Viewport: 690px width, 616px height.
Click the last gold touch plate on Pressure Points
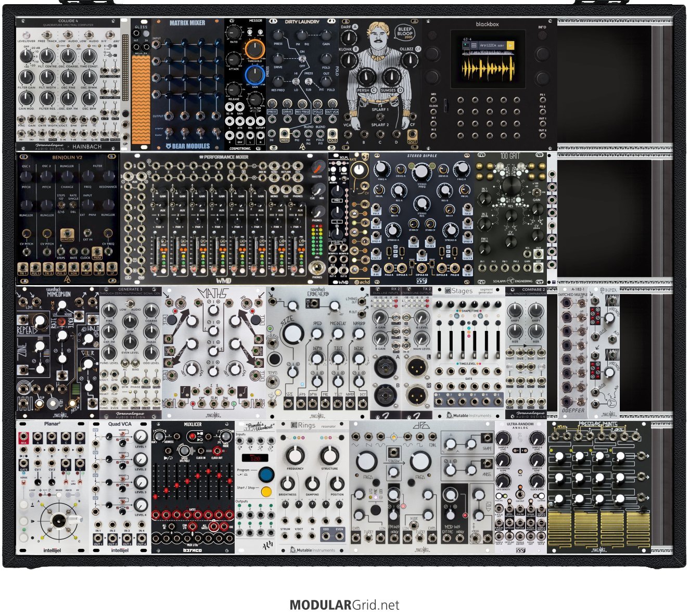pos(638,529)
